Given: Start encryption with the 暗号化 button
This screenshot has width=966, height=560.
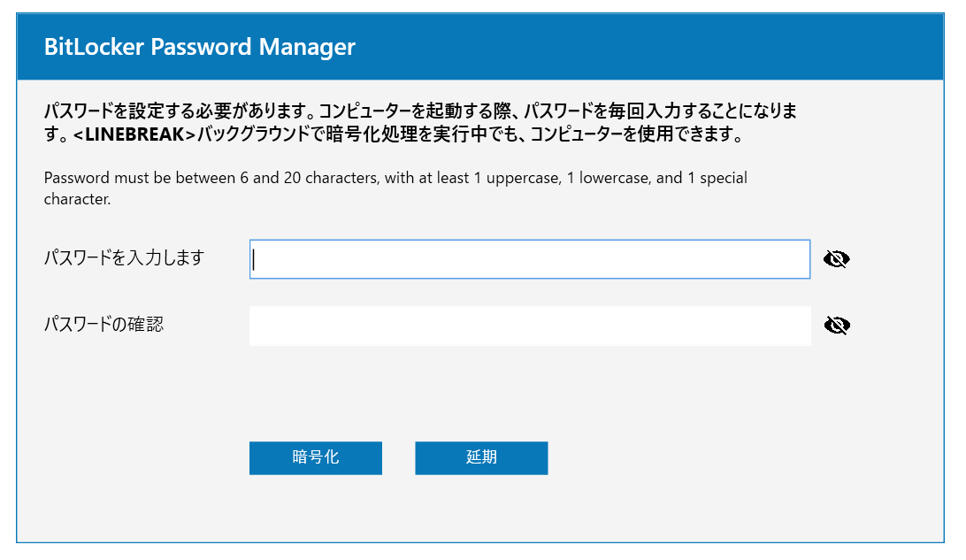Looking at the screenshot, I should (x=315, y=457).
